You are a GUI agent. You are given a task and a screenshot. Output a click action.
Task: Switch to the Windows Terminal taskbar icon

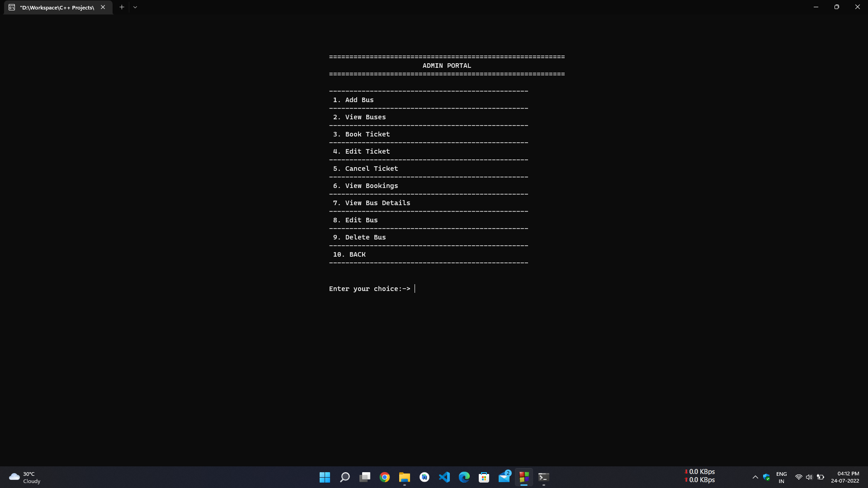(x=544, y=477)
